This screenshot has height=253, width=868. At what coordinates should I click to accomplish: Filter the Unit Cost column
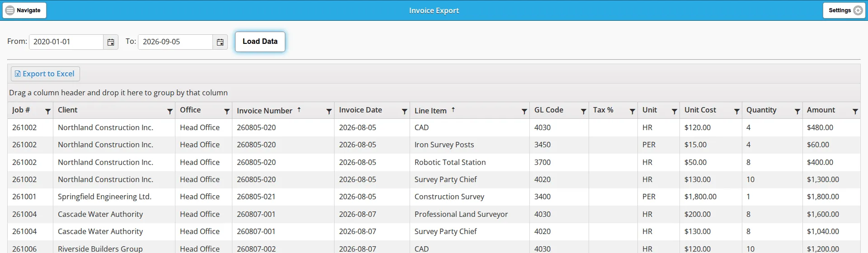737,111
